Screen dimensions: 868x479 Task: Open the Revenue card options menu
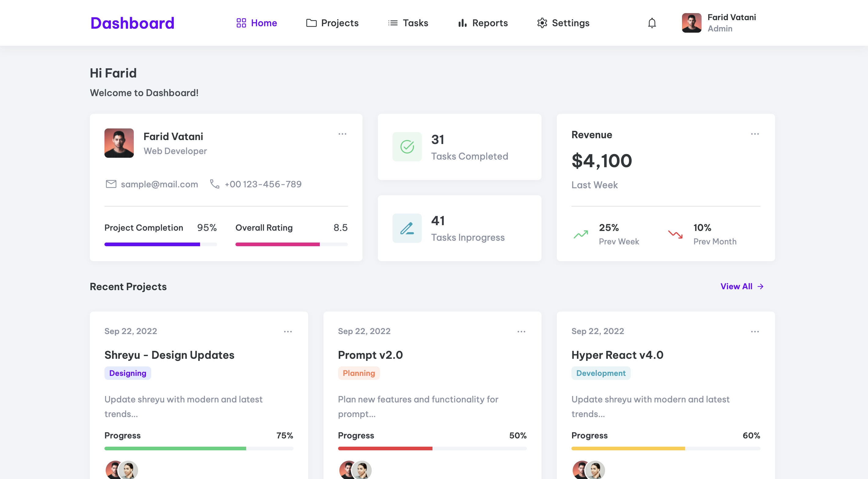(755, 134)
